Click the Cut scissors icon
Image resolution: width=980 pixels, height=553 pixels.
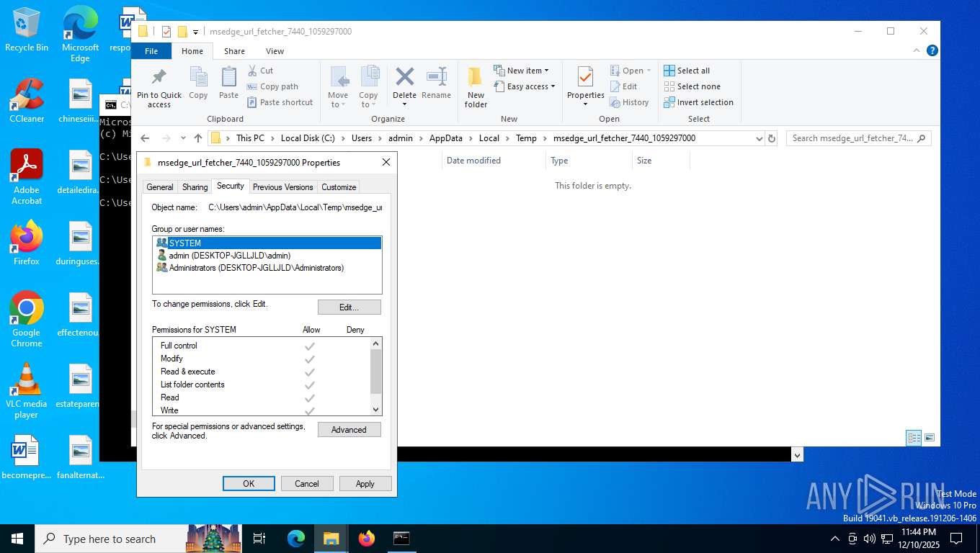pyautogui.click(x=253, y=71)
